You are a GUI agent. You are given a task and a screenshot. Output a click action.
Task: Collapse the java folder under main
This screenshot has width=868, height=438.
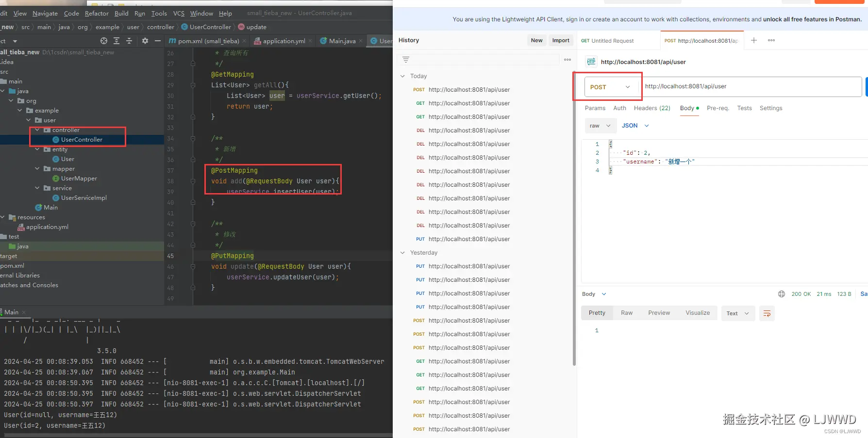tap(3, 91)
